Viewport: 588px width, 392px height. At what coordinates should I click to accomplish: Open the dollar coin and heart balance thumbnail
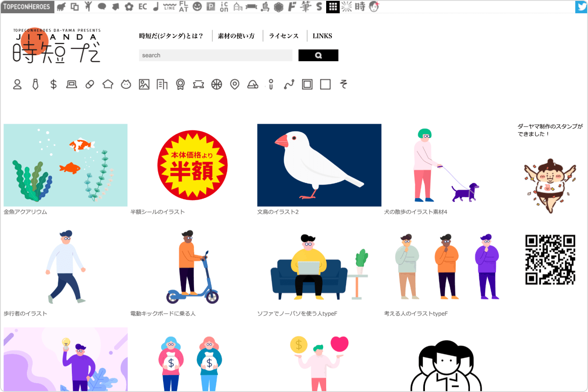(319, 363)
